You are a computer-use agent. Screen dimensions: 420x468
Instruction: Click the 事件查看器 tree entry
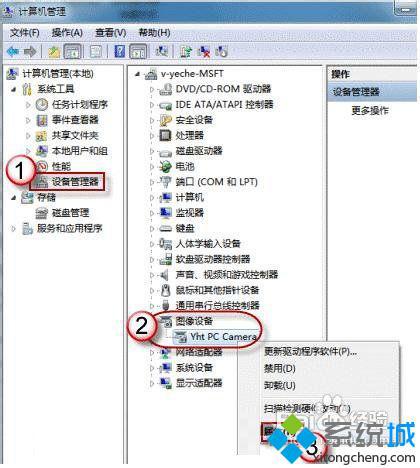coord(75,120)
